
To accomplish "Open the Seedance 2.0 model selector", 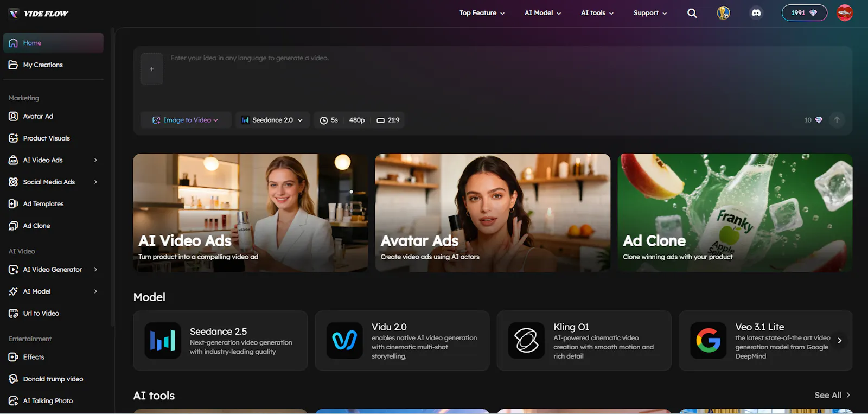I will click(x=272, y=120).
